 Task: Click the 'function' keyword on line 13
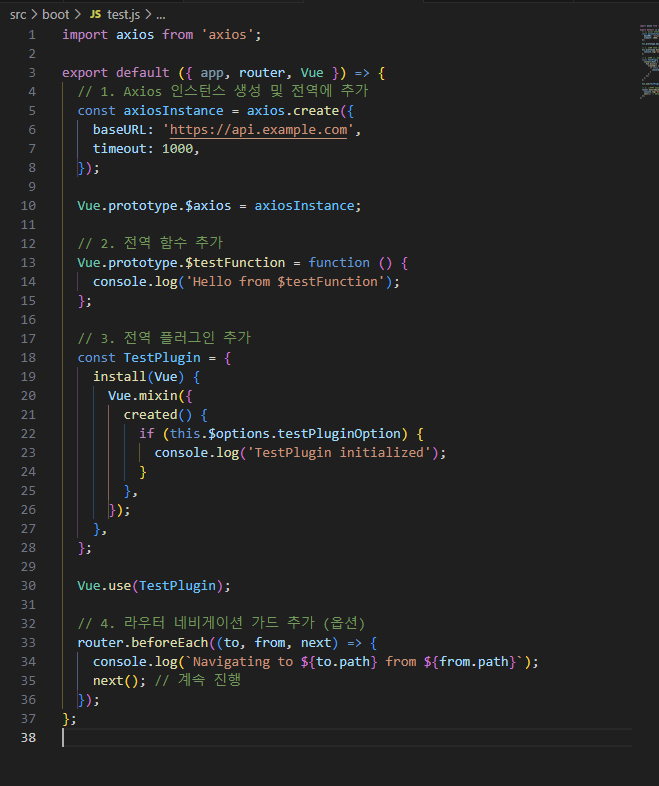pyautogui.click(x=339, y=263)
